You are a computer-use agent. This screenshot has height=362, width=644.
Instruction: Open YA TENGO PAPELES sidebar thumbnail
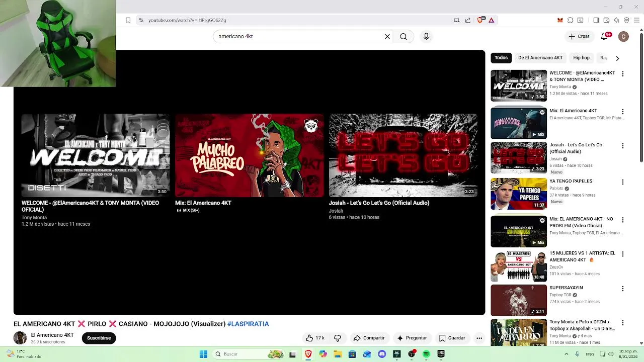coord(519,194)
